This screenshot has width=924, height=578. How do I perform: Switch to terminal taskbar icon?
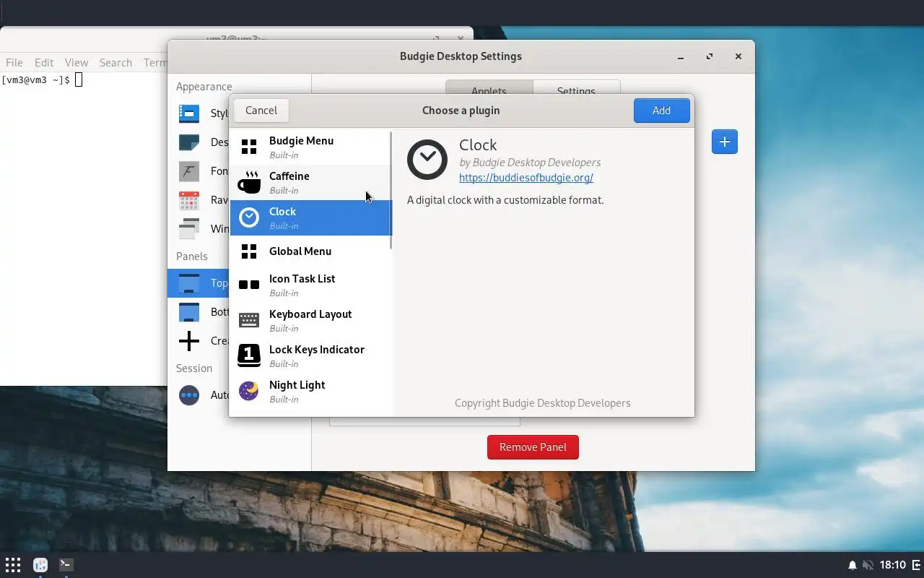click(66, 565)
